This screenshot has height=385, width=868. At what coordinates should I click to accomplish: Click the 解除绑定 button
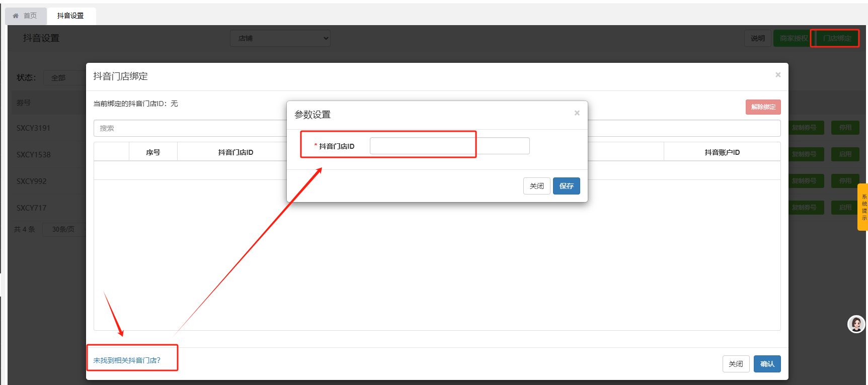pyautogui.click(x=763, y=107)
